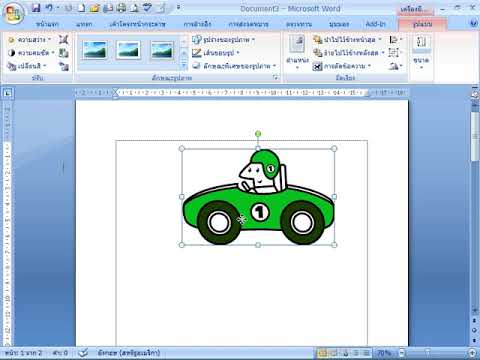Open the Add-In tab
This screenshot has height=360, width=480.
[376, 24]
